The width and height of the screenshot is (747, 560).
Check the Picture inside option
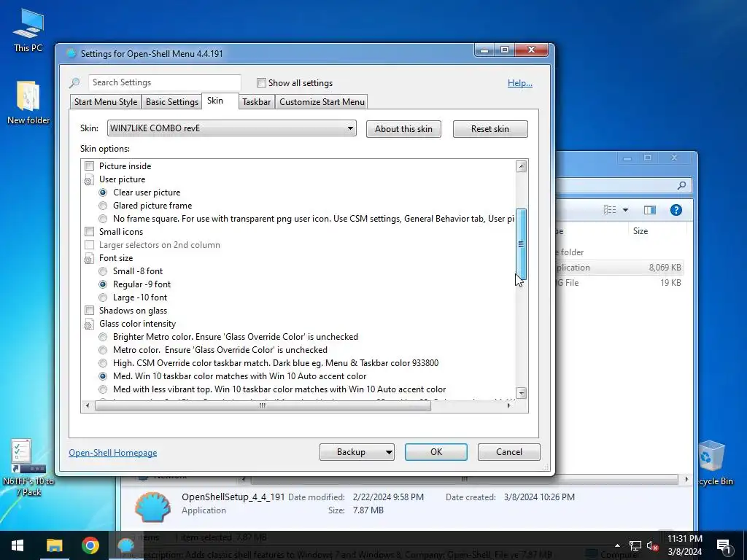(x=89, y=166)
